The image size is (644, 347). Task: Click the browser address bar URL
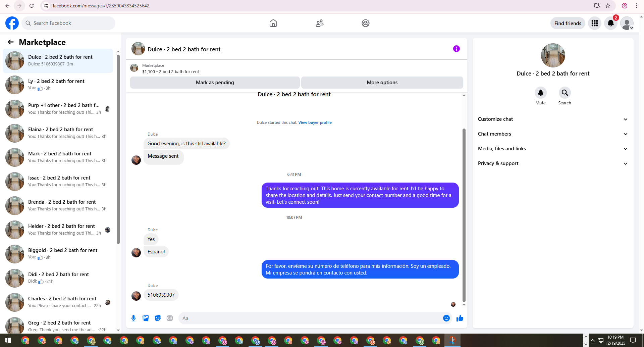[101, 6]
